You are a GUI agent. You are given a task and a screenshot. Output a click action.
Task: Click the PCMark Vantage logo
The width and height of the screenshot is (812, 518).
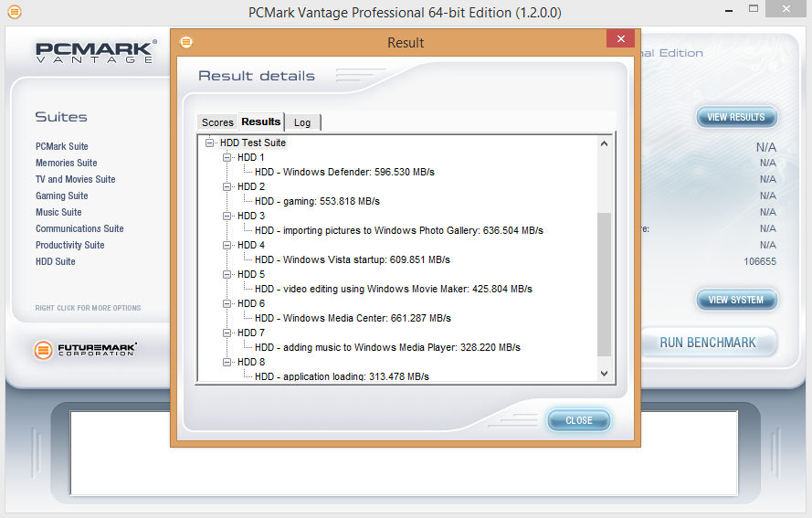click(x=94, y=53)
